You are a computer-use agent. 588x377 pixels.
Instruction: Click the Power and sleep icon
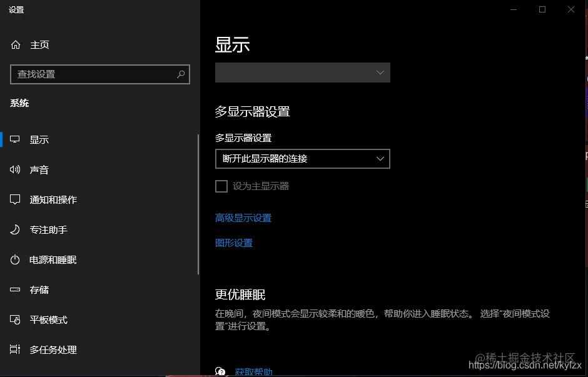[x=15, y=259]
